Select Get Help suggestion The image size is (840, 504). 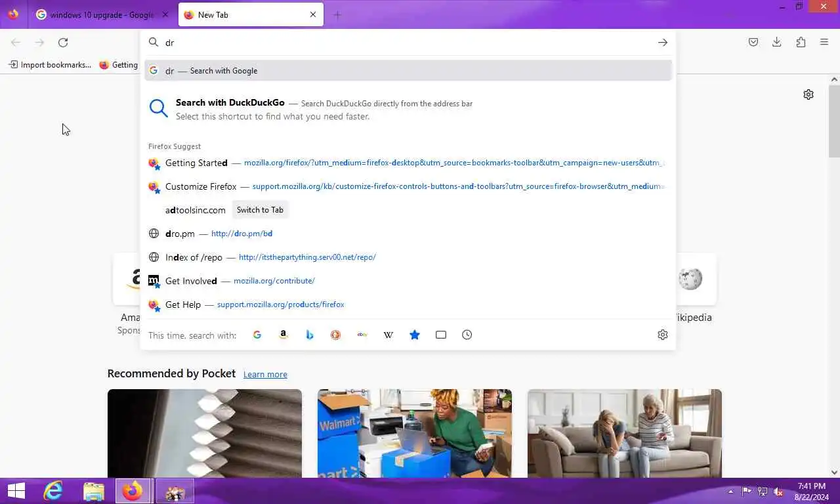(x=408, y=304)
